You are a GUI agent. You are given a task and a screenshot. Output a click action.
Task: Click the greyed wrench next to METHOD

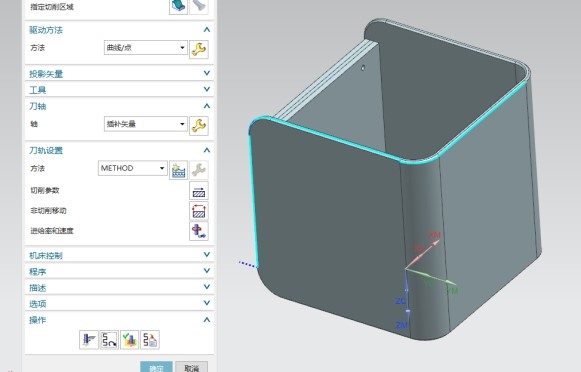pyautogui.click(x=199, y=170)
